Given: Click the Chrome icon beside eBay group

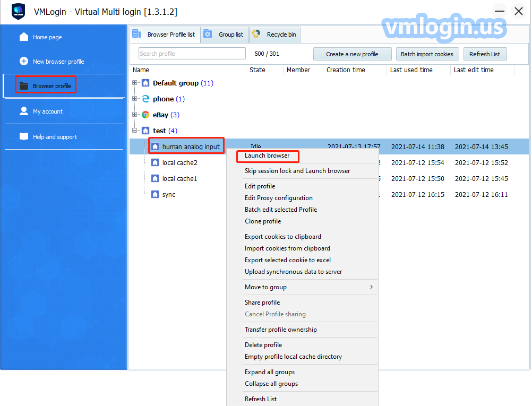Looking at the screenshot, I should click(145, 115).
